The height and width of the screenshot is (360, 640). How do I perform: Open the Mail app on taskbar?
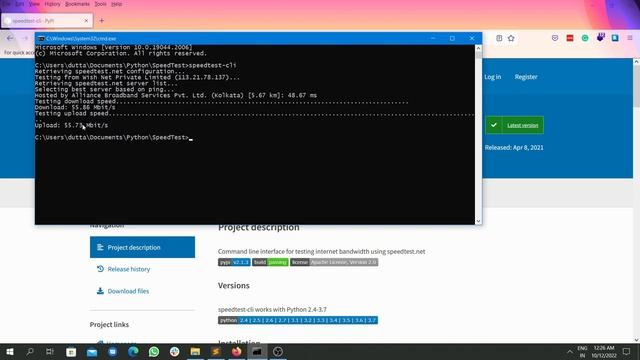[92, 351]
